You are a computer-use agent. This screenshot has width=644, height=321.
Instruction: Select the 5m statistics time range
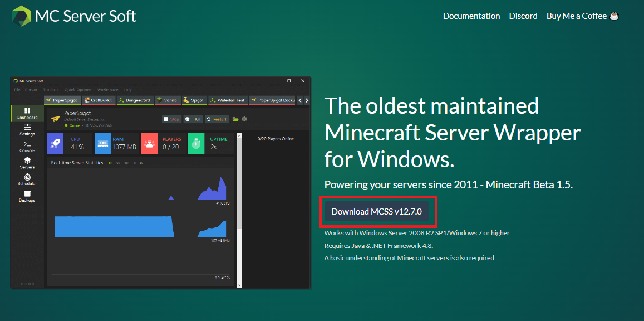point(117,163)
